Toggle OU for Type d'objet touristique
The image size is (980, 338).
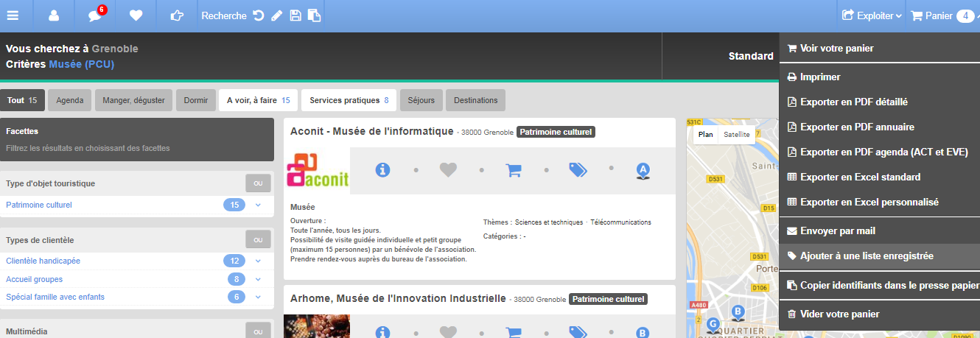tap(258, 183)
